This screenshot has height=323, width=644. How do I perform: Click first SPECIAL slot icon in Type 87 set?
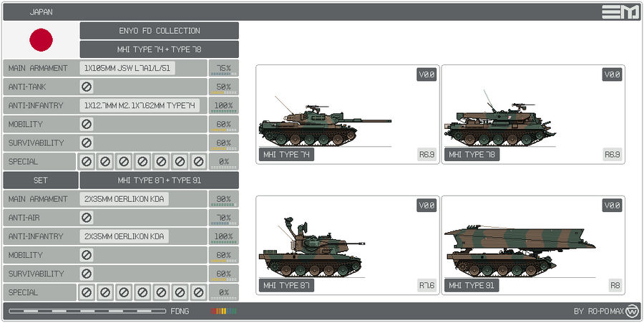coord(87,292)
